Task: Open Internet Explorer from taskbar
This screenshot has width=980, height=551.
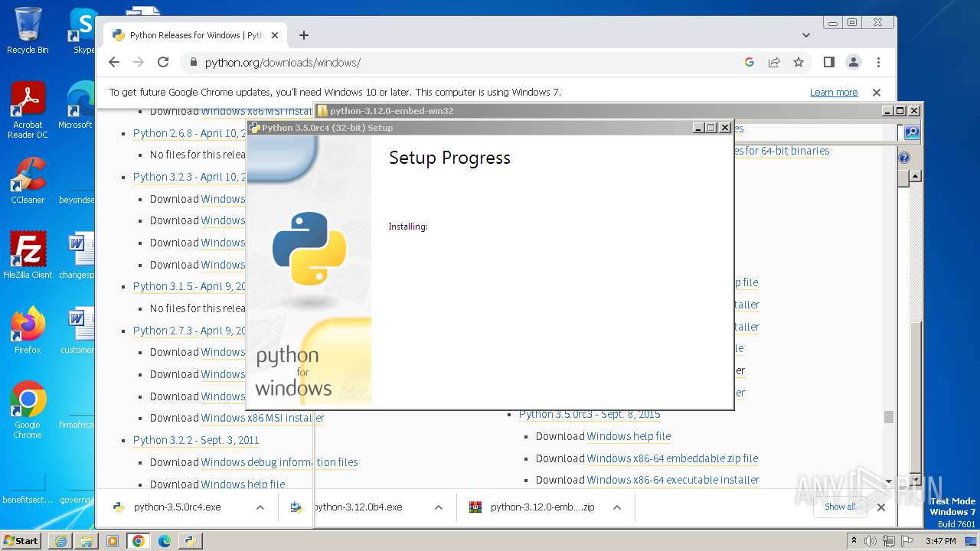Action: click(x=60, y=541)
